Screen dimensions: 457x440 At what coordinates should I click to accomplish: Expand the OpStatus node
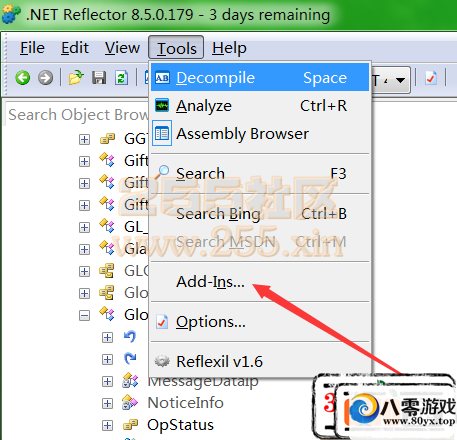click(107, 425)
